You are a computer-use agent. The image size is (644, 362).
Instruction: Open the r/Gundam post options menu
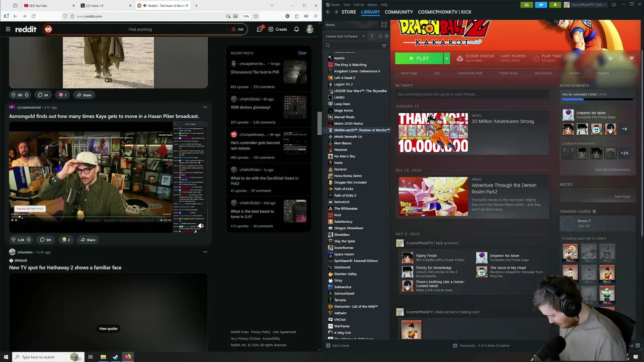205,252
